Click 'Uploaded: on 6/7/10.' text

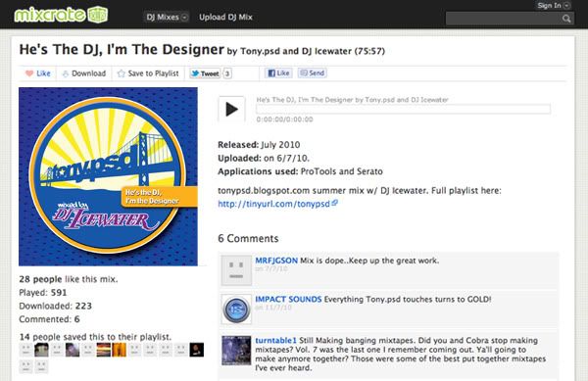coord(264,158)
